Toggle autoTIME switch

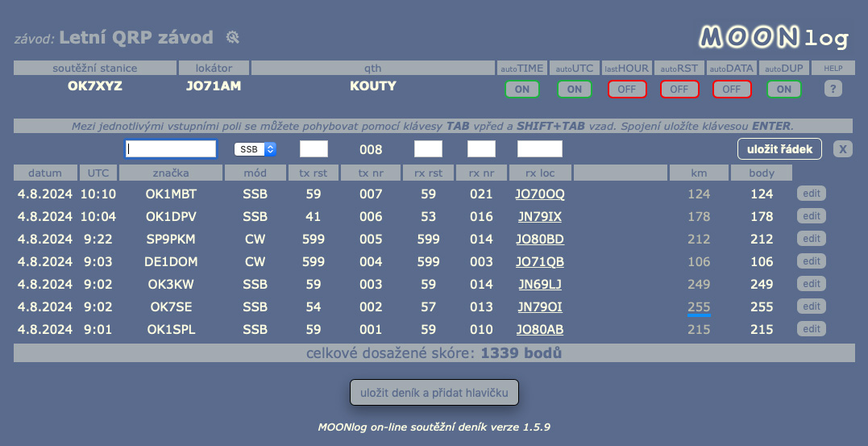click(x=522, y=90)
